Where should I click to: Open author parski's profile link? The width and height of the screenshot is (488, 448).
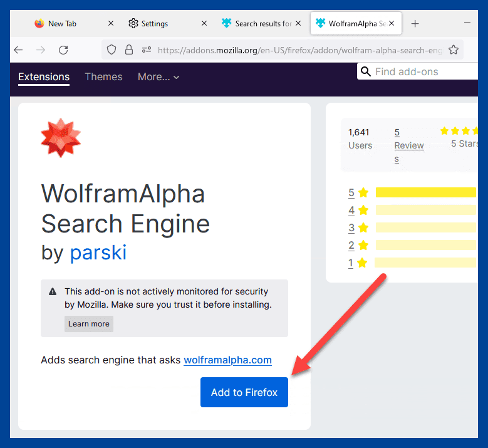(98, 252)
